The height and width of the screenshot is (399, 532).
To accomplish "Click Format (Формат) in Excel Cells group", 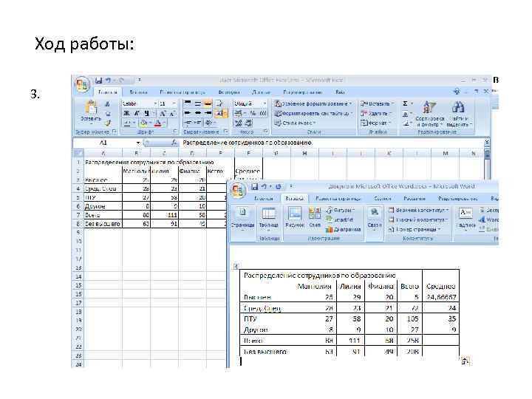I will click(375, 123).
